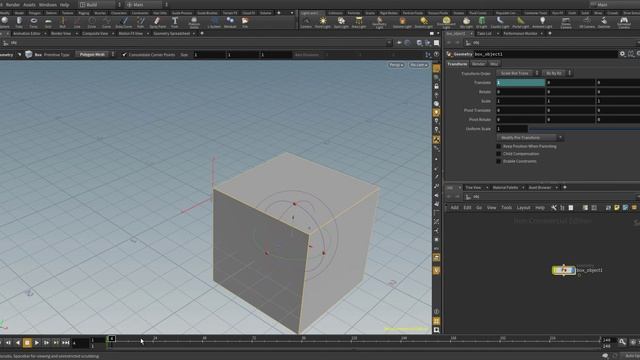The width and height of the screenshot is (640, 360).
Task: Click the lock icon in the viewport side toolbar
Action: (436, 86)
